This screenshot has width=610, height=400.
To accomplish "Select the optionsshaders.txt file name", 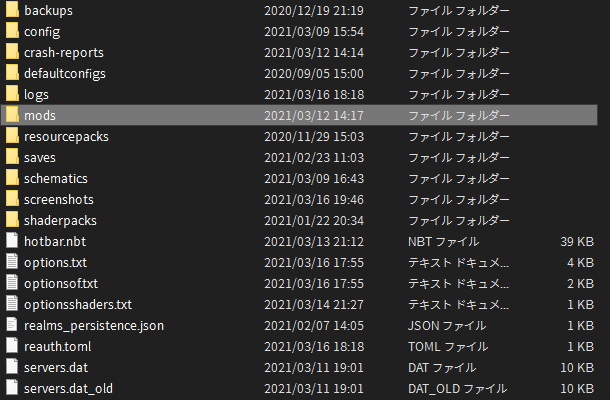I will (77, 304).
